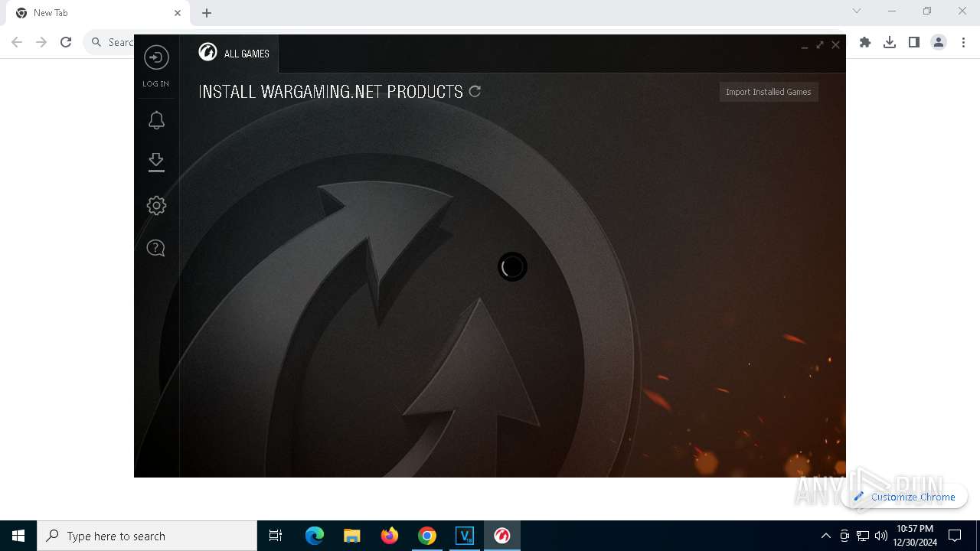Launch Firefox from taskbar
980x551 pixels.
[390, 536]
